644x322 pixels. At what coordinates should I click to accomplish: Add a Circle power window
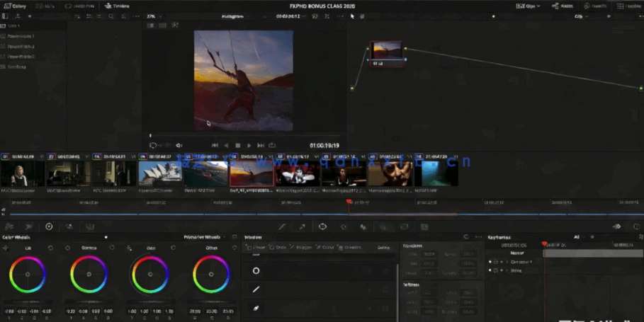point(278,248)
